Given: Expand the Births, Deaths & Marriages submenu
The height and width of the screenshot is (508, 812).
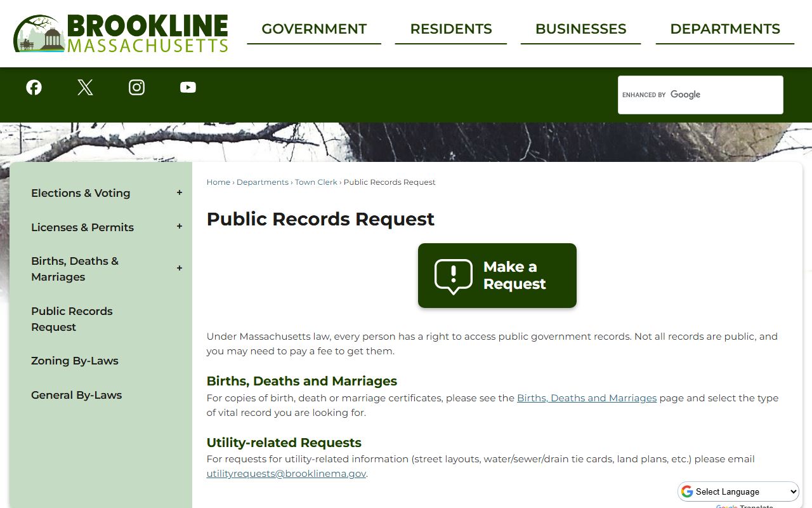Looking at the screenshot, I should point(180,269).
